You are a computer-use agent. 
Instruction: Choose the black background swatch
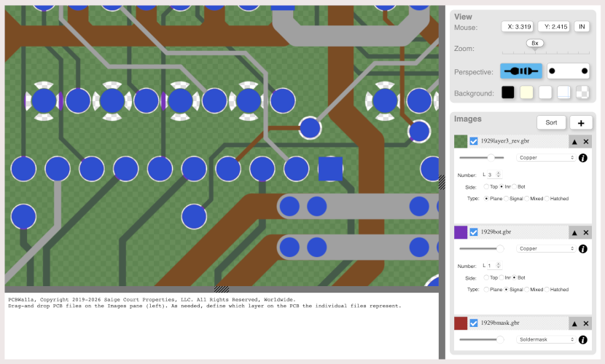(507, 92)
